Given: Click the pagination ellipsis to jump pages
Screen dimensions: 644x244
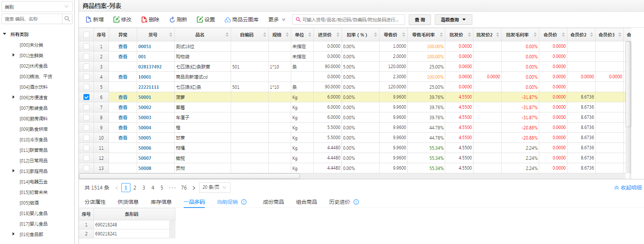Looking at the screenshot, I should [172, 188].
